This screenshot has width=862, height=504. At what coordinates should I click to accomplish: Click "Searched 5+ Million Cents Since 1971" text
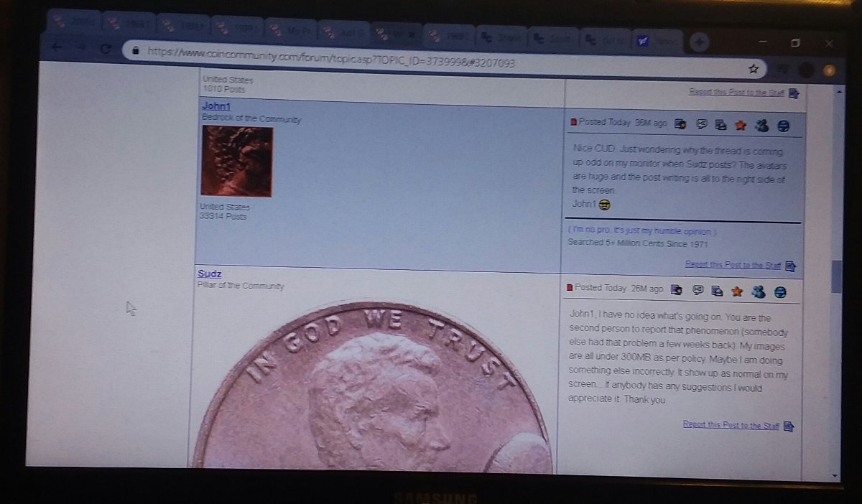638,243
